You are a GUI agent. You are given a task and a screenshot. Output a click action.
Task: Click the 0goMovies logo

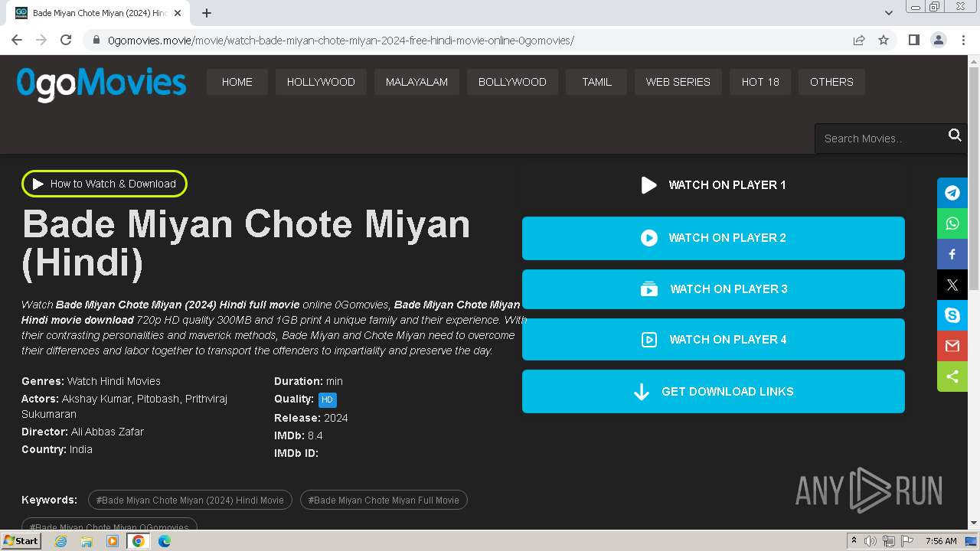coord(101,83)
